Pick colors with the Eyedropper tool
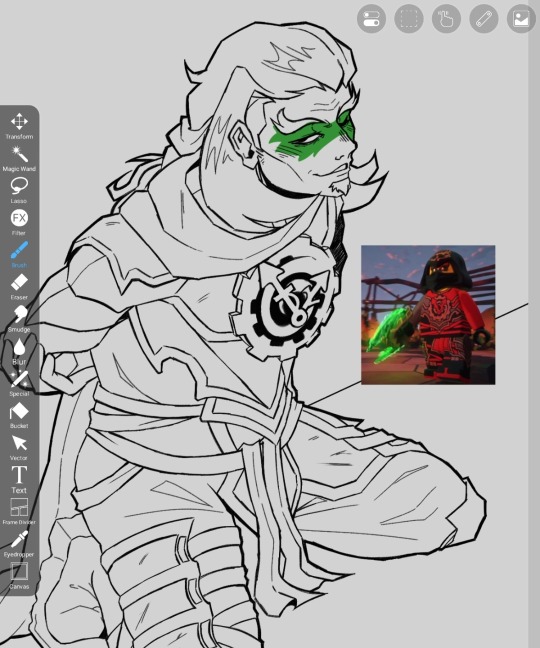The image size is (540, 648). click(x=19, y=544)
